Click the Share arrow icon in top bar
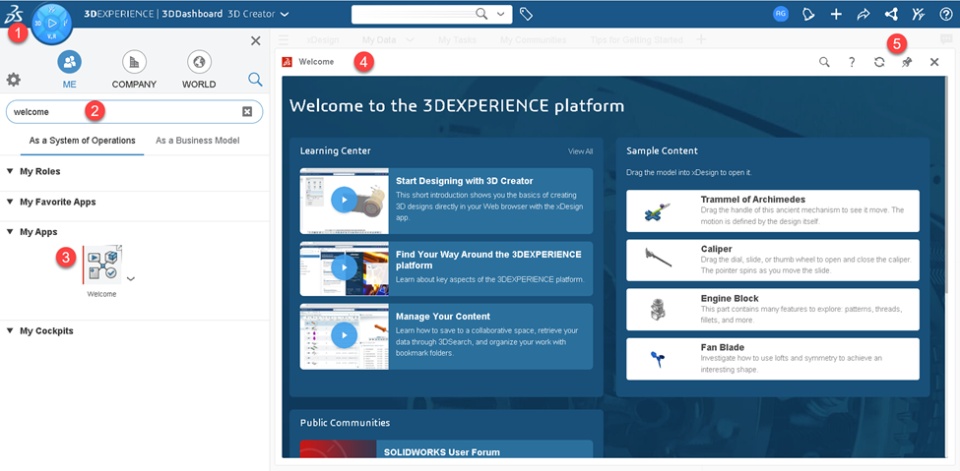 coord(863,14)
